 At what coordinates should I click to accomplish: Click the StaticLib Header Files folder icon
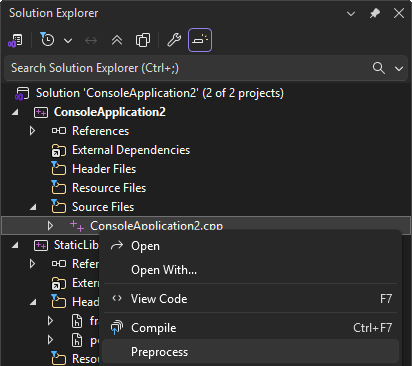[58, 302]
